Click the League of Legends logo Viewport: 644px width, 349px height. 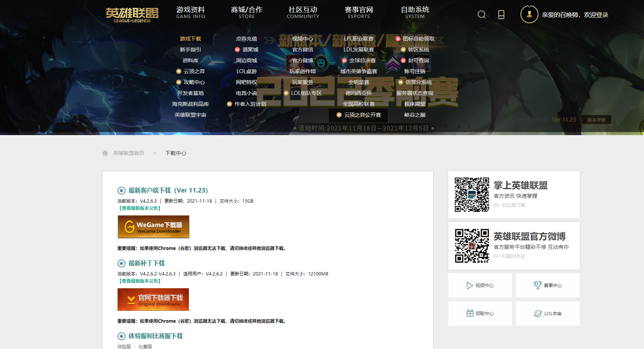point(132,15)
